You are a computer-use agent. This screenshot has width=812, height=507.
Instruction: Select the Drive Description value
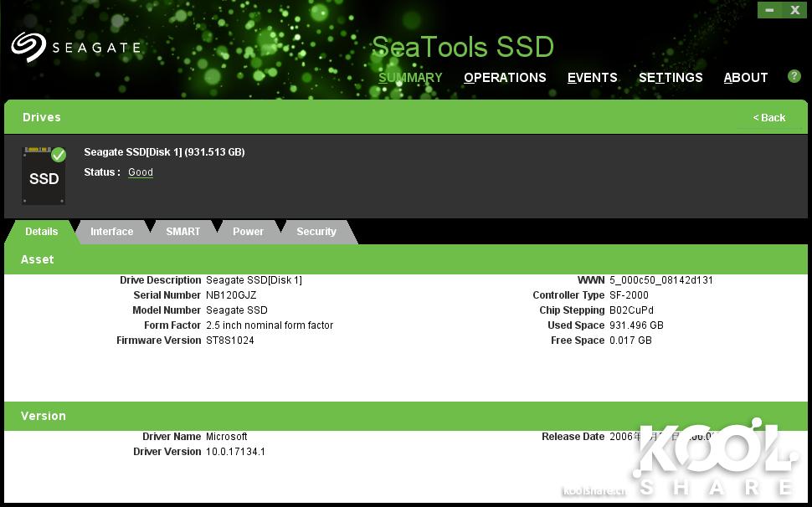254,280
